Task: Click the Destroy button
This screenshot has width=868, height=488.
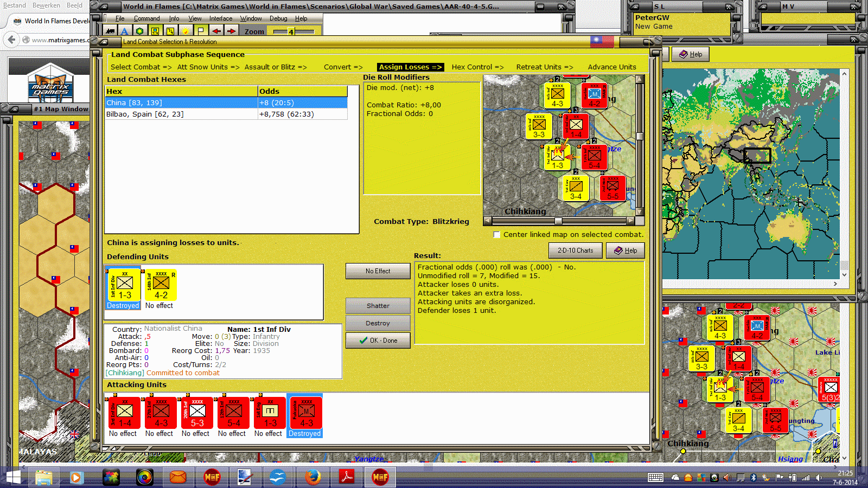Action: point(378,323)
